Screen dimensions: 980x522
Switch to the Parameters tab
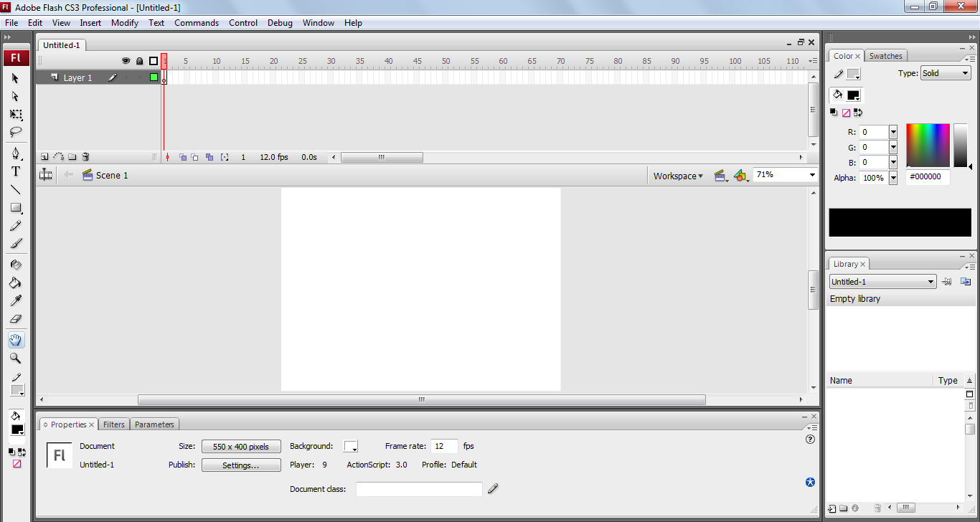tap(154, 424)
